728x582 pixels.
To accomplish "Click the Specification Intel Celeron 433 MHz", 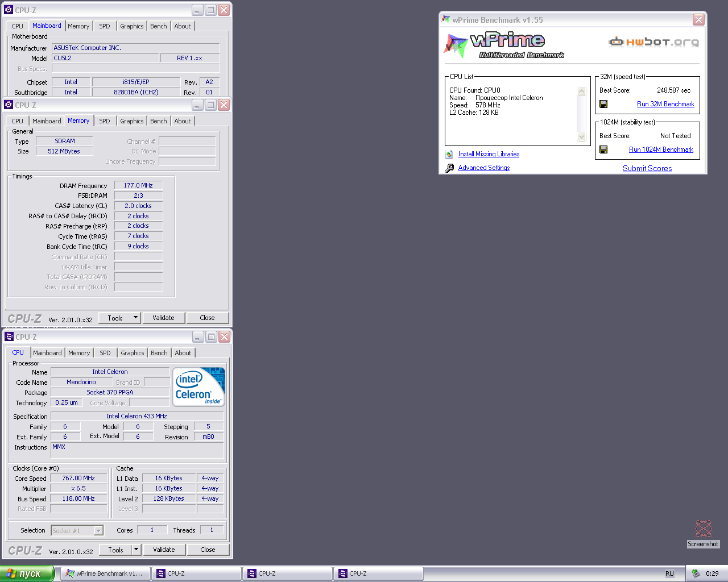I will pyautogui.click(x=136, y=416).
